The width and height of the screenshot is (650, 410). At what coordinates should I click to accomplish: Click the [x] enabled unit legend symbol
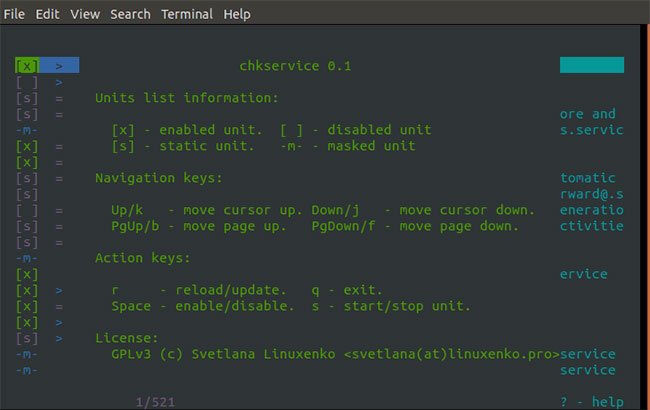123,130
